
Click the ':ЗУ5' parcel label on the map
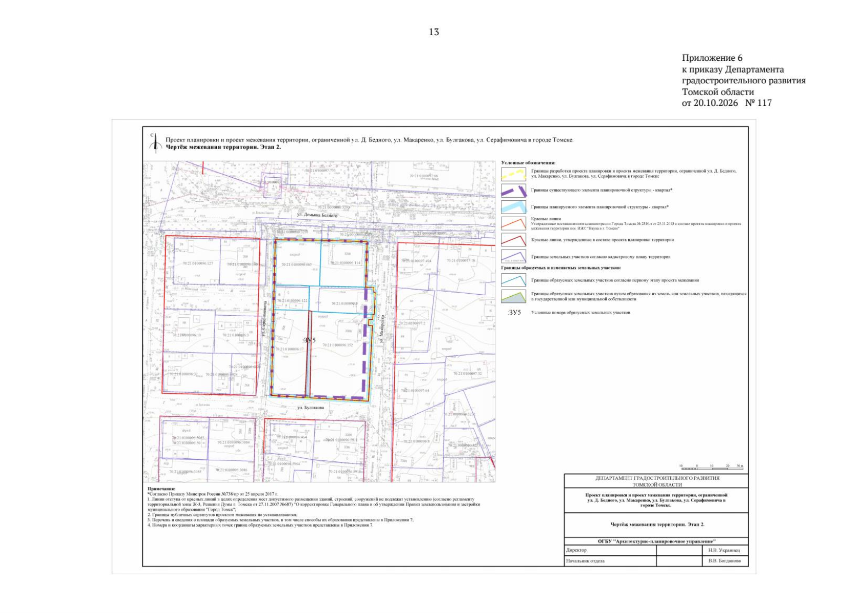(x=309, y=340)
